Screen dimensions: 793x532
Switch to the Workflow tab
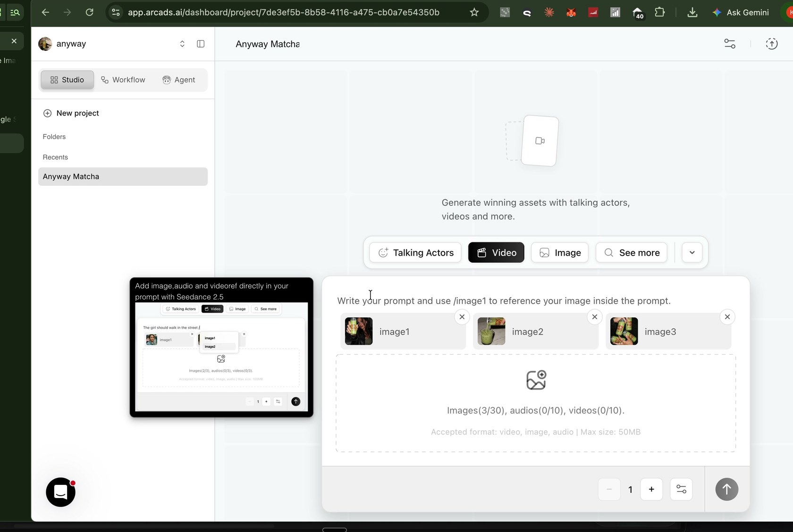(123, 80)
